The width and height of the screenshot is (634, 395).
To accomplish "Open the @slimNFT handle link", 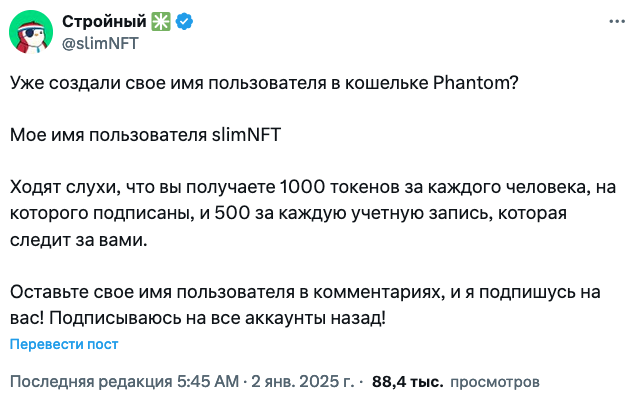I will point(100,43).
